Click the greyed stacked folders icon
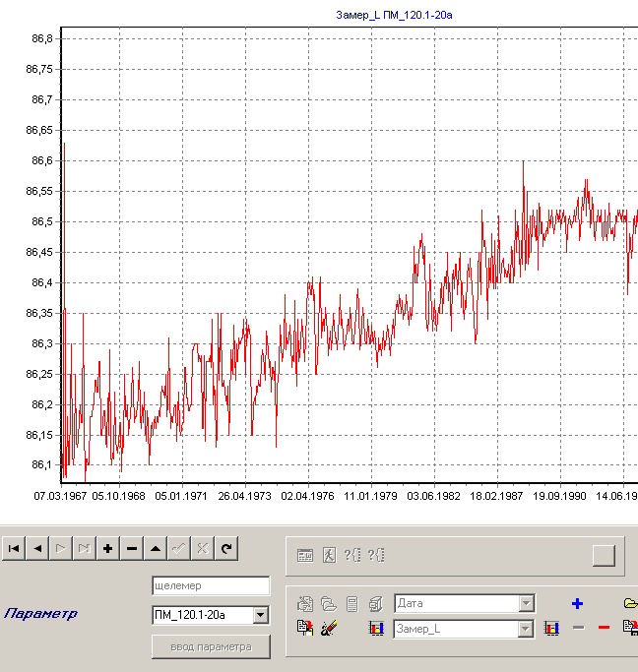Screen dimensions: 638x672 point(329,604)
